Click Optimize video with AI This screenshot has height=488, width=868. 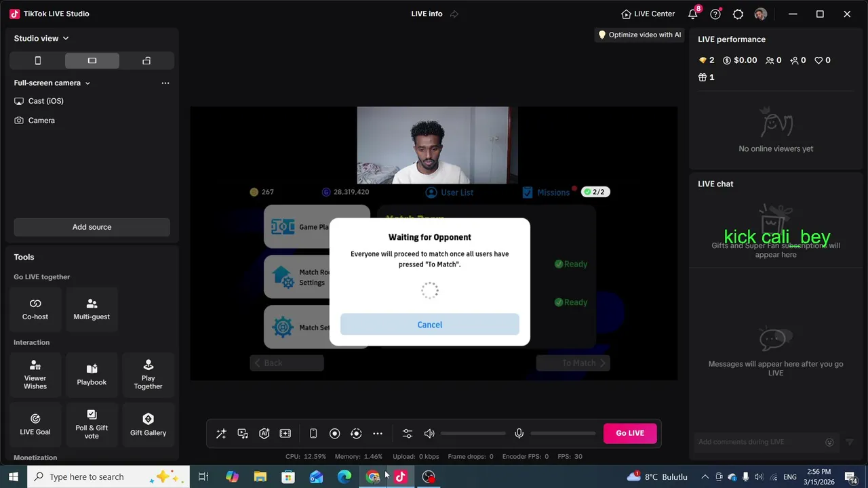click(639, 35)
